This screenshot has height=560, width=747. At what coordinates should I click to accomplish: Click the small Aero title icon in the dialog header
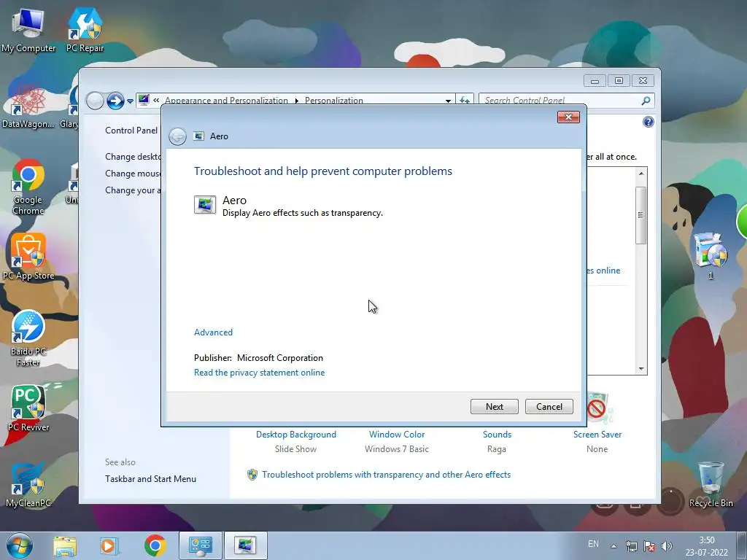point(198,136)
